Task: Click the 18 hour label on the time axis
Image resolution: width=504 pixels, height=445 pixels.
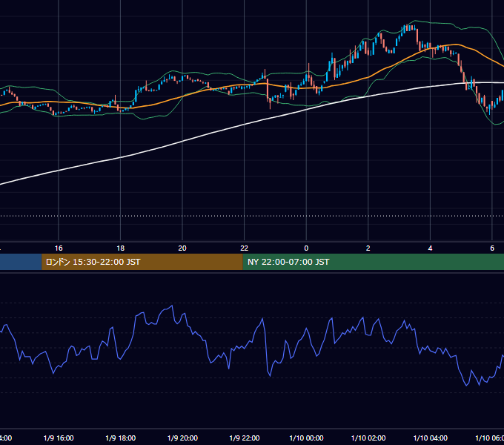Action: [121, 248]
